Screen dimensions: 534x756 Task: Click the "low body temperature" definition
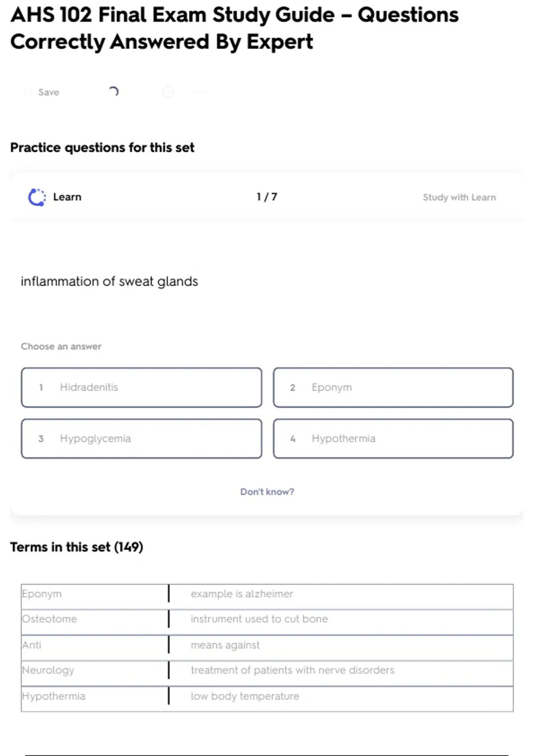(x=245, y=696)
